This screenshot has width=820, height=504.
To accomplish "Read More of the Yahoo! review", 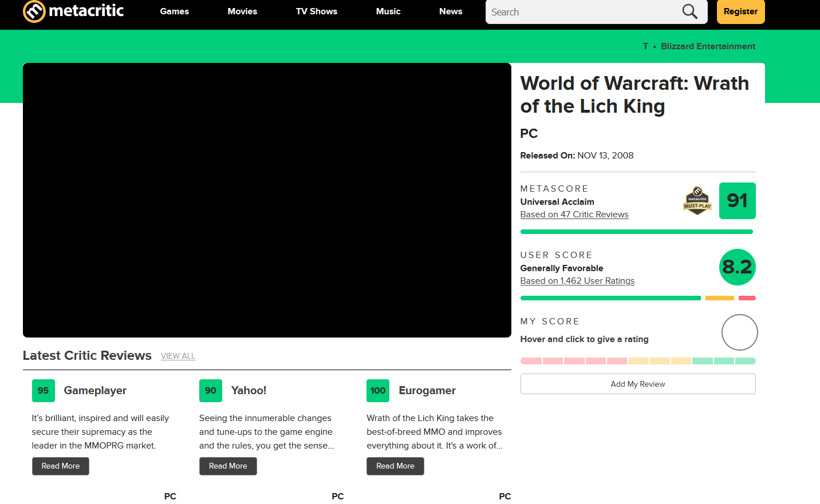I will pyautogui.click(x=228, y=466).
